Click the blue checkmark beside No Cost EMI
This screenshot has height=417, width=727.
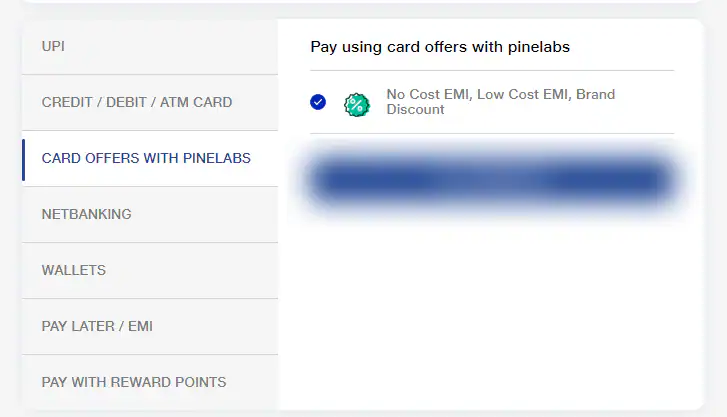pyautogui.click(x=318, y=102)
